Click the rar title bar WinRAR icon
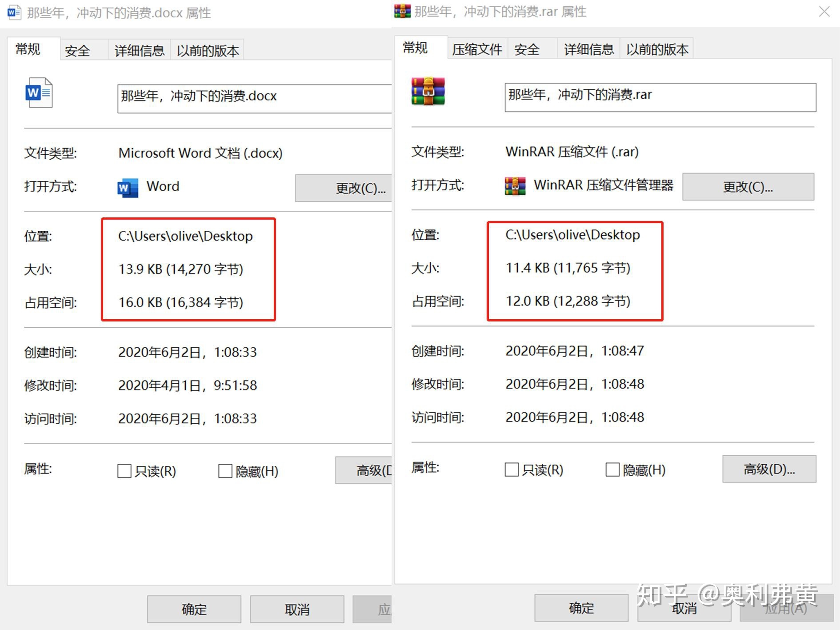The image size is (840, 630). pyautogui.click(x=401, y=11)
